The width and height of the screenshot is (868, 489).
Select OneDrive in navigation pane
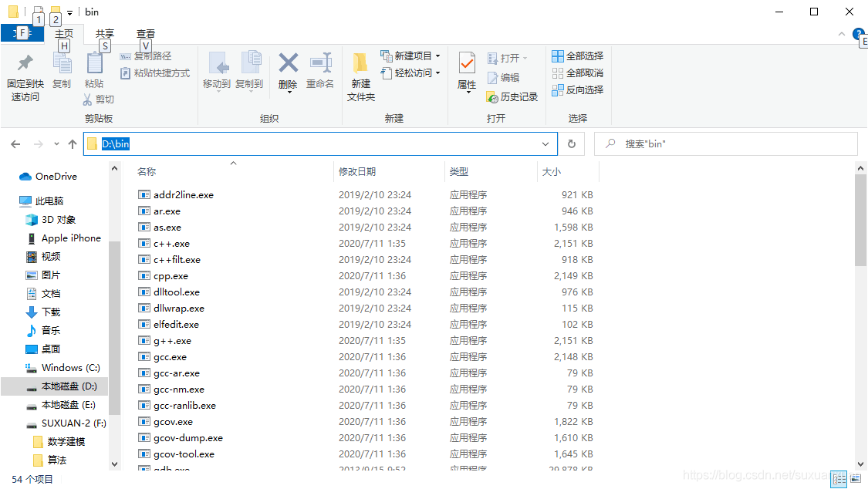pos(49,177)
